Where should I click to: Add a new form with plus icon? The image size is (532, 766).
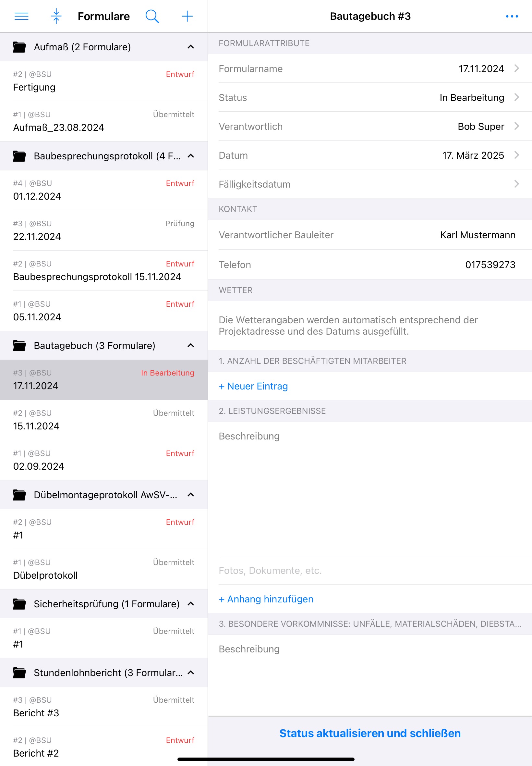click(187, 16)
